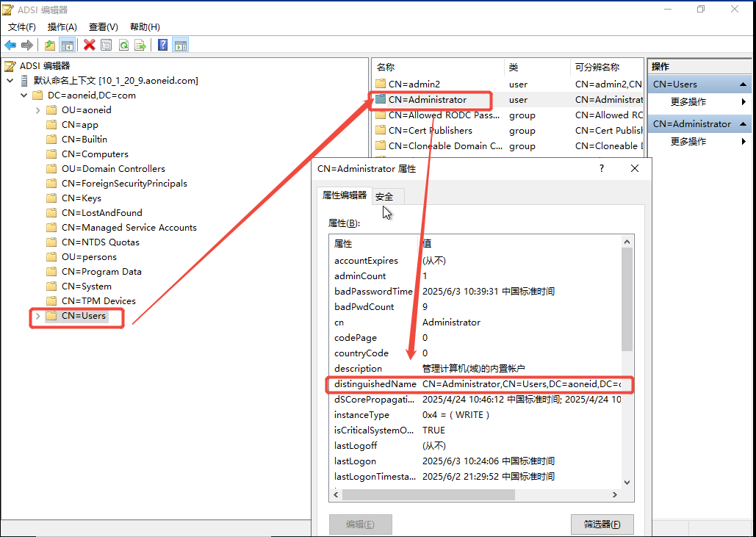Click the Refresh toolbar icon
The height and width of the screenshot is (537, 756).
[x=124, y=46]
